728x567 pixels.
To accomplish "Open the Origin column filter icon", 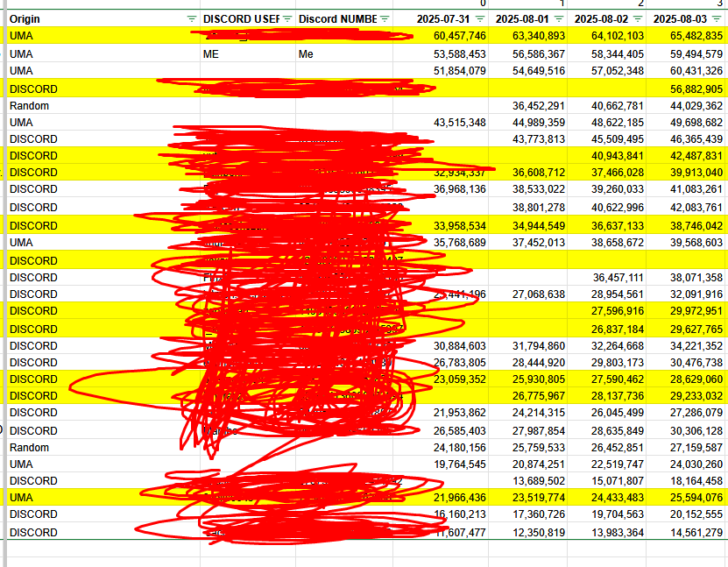I will 191,19.
